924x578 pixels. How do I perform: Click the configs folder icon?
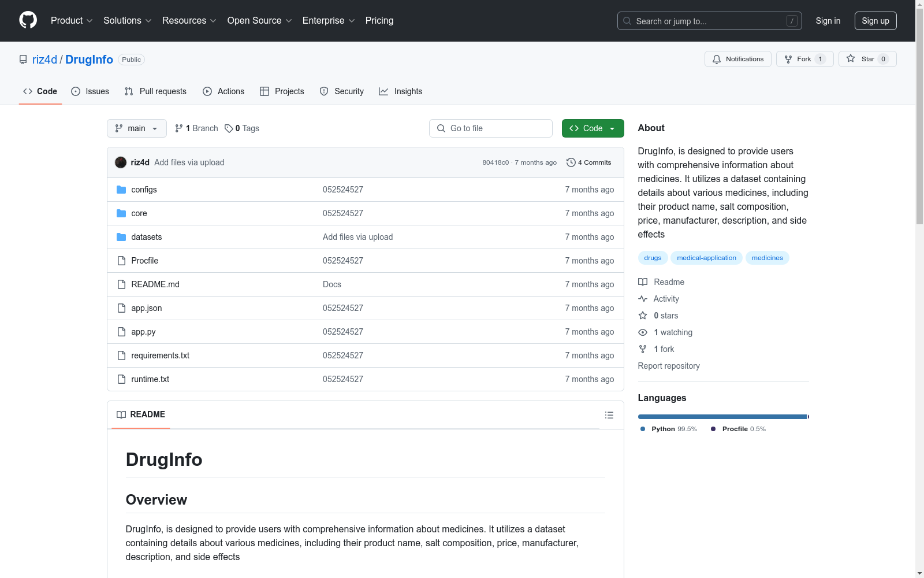point(121,190)
